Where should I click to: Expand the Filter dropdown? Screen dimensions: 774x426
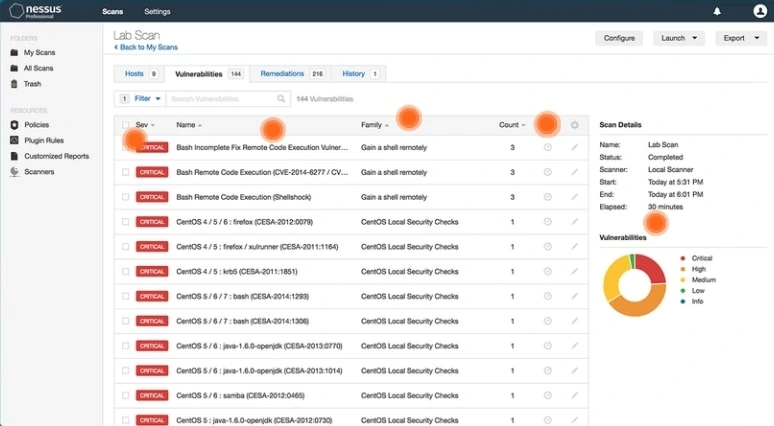(x=141, y=99)
